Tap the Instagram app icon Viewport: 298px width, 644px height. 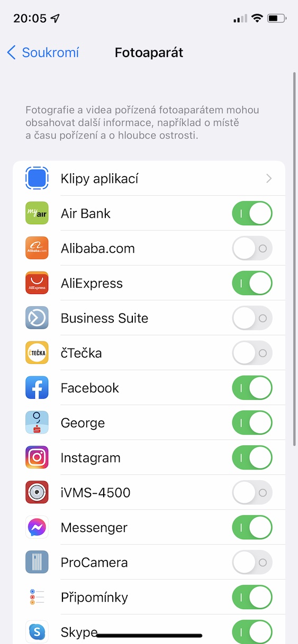point(37,458)
